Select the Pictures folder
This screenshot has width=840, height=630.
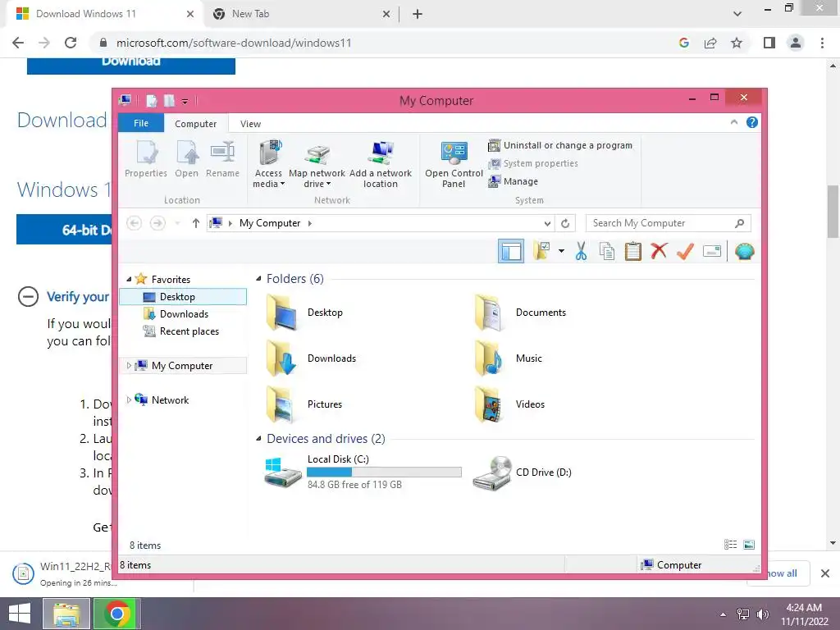pyautogui.click(x=304, y=404)
